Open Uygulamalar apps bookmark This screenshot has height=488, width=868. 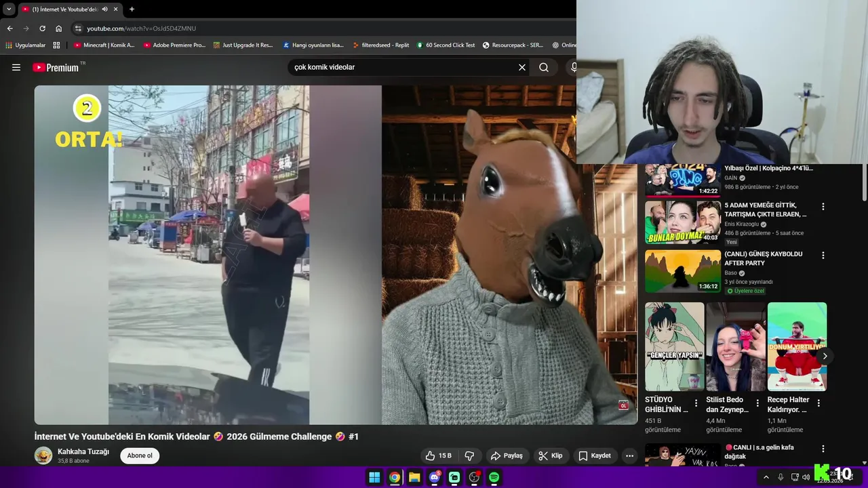click(x=25, y=45)
